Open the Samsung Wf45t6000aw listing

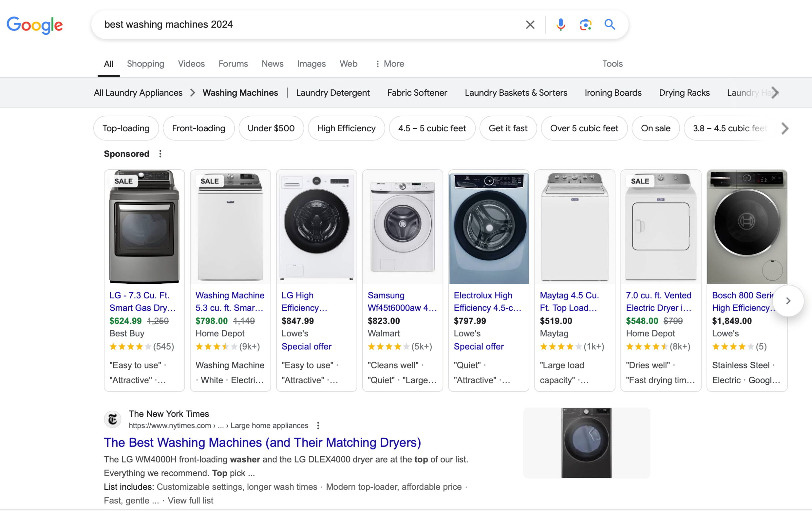(402, 301)
